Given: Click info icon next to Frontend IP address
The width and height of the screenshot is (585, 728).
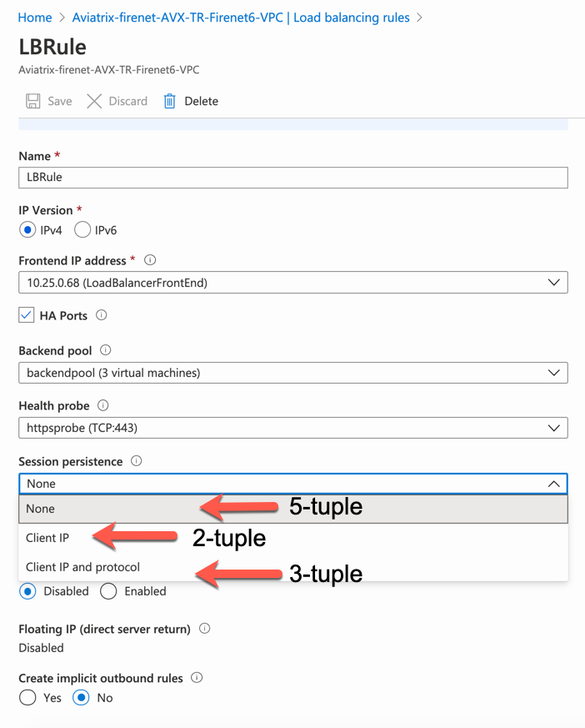Looking at the screenshot, I should click(150, 261).
